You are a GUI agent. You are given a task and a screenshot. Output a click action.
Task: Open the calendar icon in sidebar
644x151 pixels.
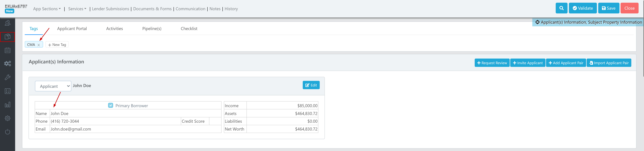[x=7, y=50]
